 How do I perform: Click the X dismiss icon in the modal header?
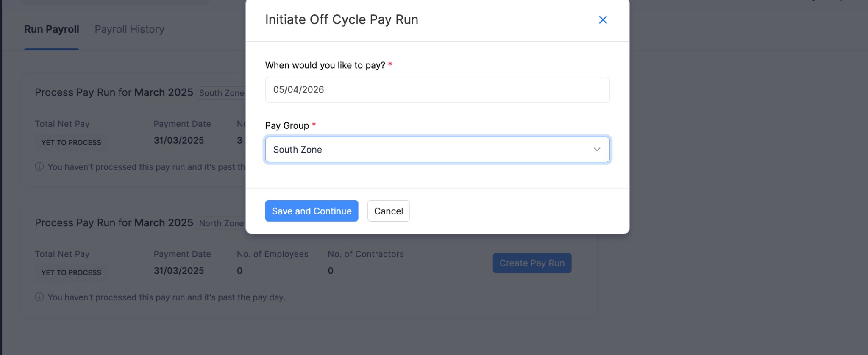click(x=603, y=19)
